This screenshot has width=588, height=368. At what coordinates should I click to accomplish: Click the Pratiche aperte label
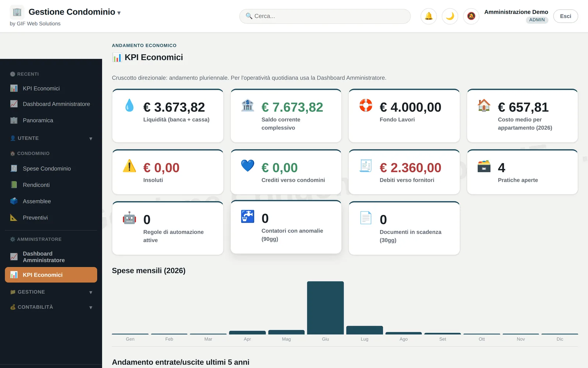pyautogui.click(x=518, y=180)
